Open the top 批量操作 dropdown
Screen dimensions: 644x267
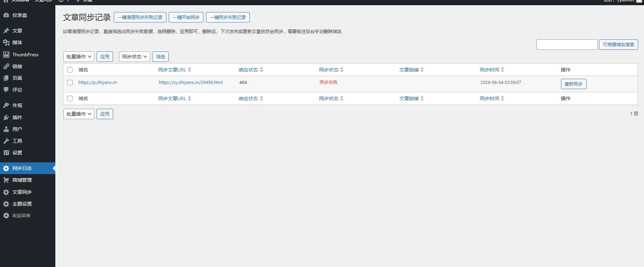(79, 57)
